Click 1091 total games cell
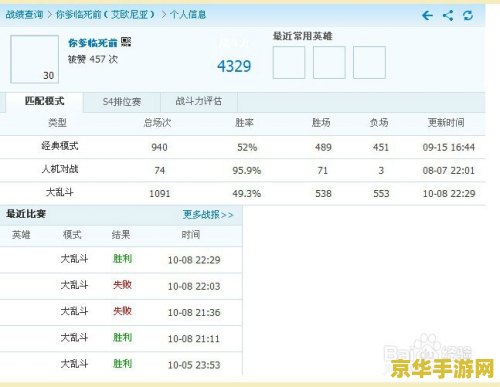 160,194
